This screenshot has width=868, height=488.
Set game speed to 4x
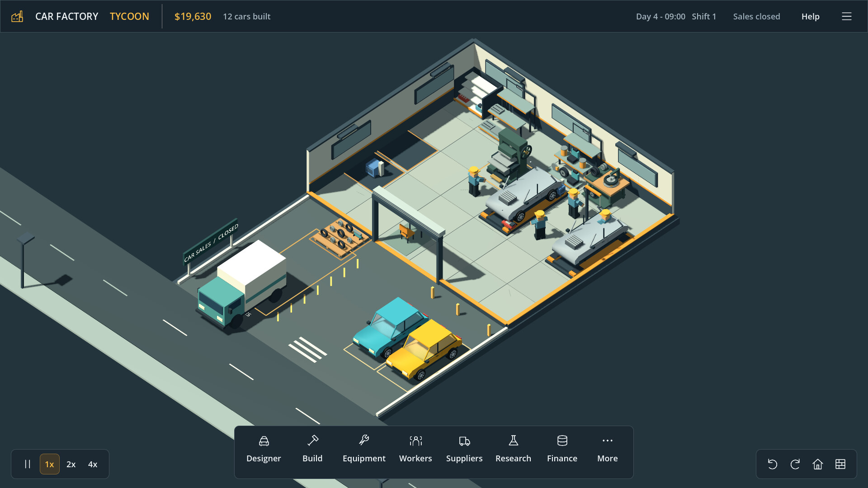(93, 464)
